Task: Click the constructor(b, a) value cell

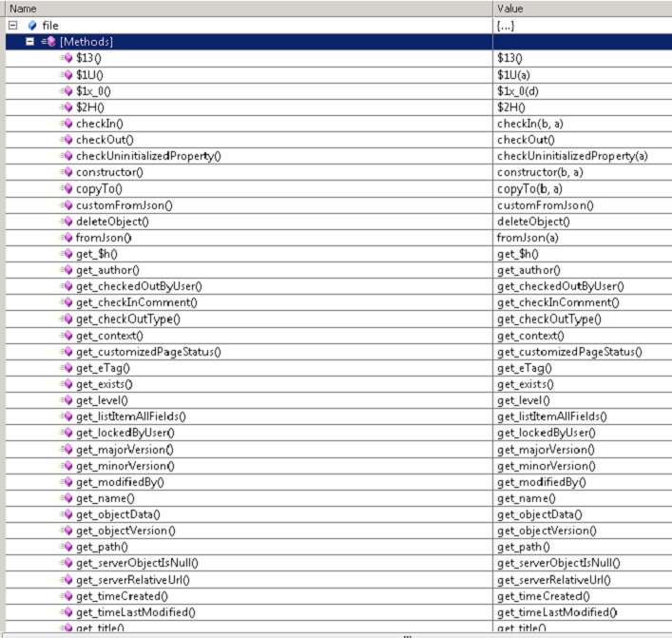Action: point(583,172)
